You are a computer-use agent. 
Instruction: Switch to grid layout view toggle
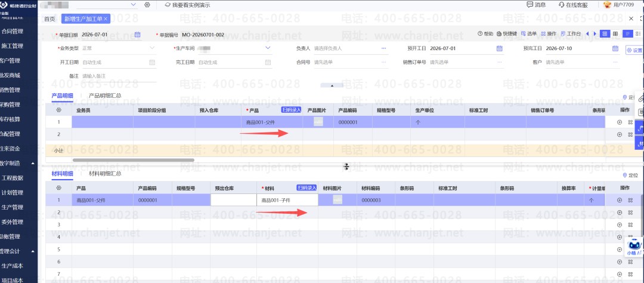click(605, 33)
